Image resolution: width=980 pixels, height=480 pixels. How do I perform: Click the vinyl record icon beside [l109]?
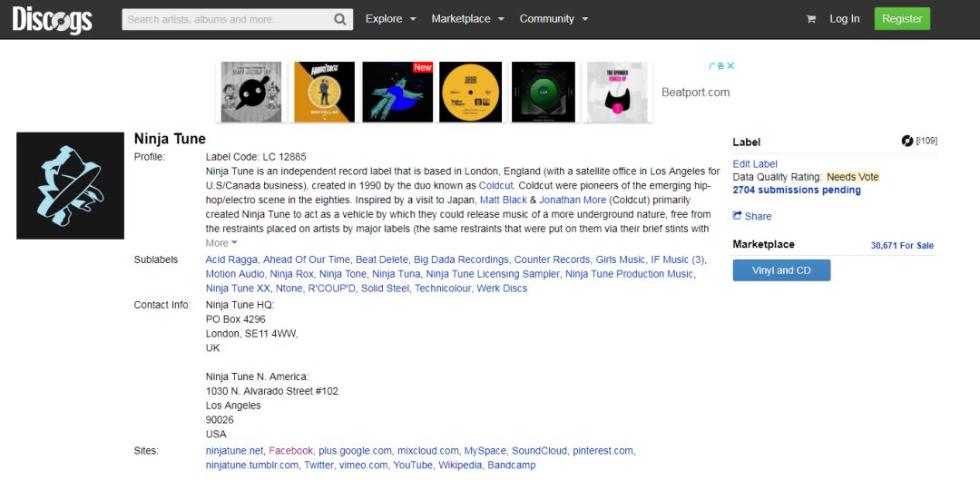(906, 141)
